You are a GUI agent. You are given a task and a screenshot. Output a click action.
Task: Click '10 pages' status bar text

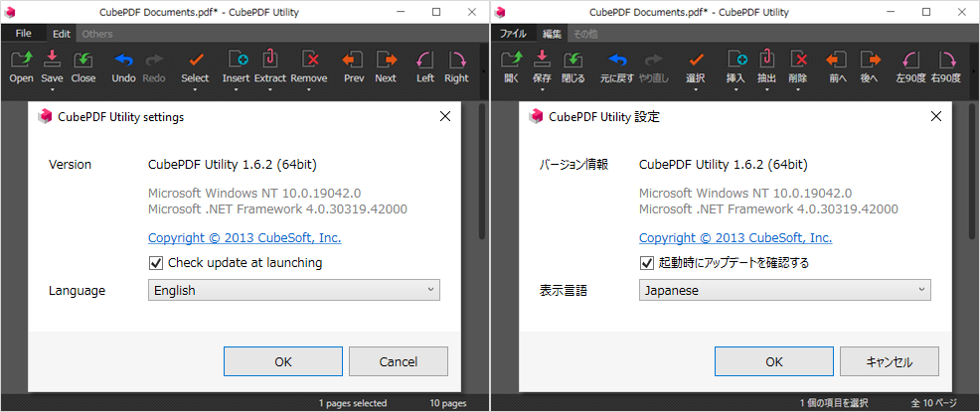[448, 403]
